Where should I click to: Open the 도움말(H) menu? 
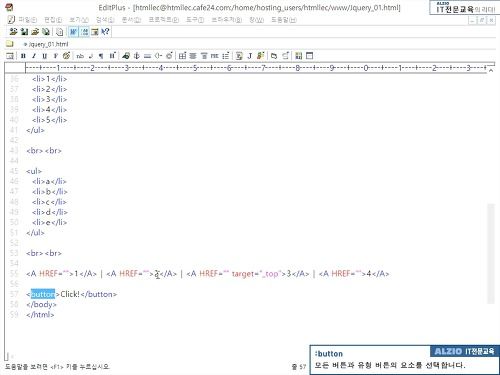click(283, 20)
